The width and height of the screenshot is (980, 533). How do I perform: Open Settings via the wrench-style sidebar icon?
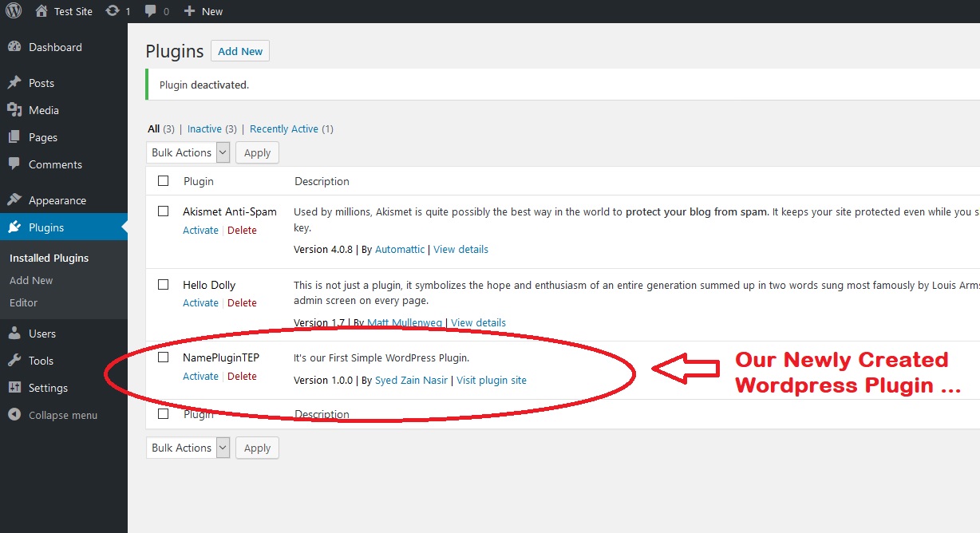point(17,388)
